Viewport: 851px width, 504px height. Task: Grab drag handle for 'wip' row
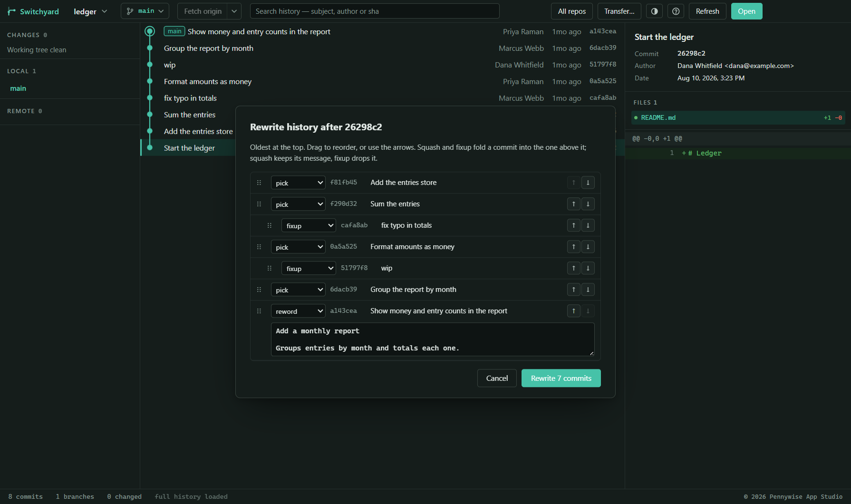point(270,268)
